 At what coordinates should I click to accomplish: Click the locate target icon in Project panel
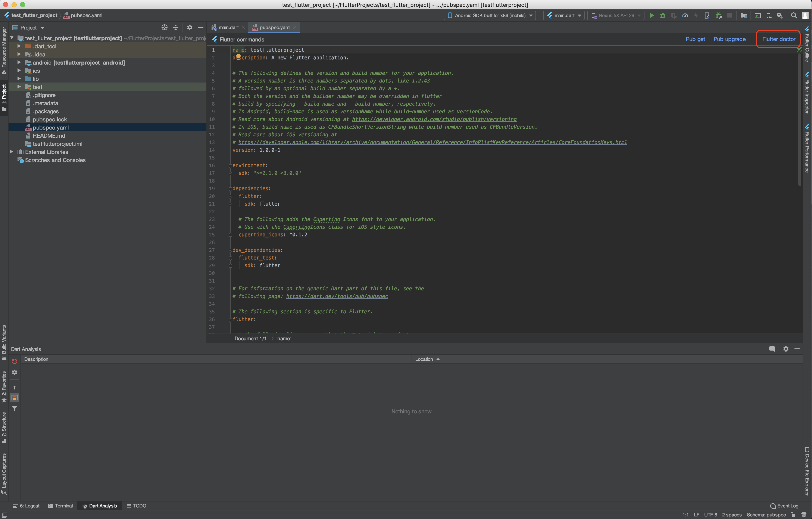pos(165,28)
